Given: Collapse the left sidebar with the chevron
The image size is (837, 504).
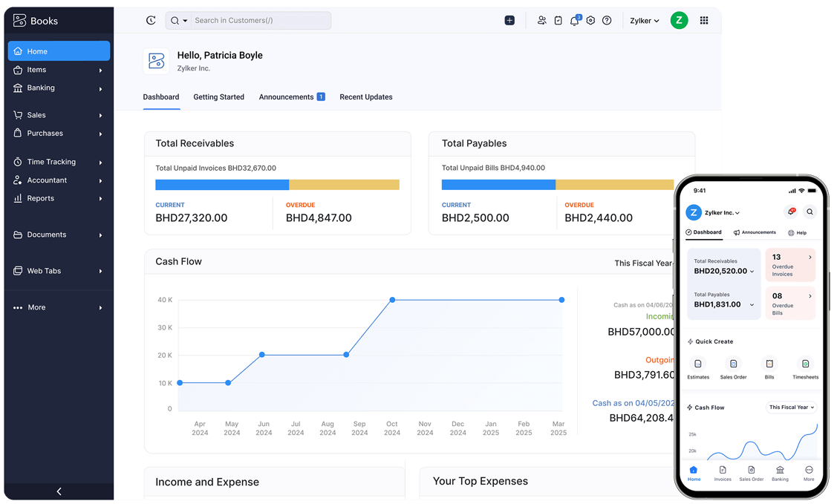Looking at the screenshot, I should coord(59,491).
